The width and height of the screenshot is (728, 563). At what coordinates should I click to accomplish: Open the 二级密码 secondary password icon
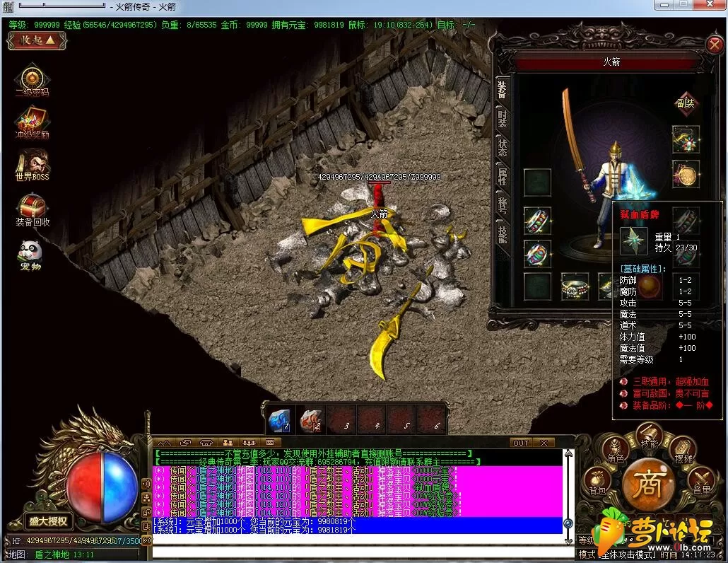point(32,80)
